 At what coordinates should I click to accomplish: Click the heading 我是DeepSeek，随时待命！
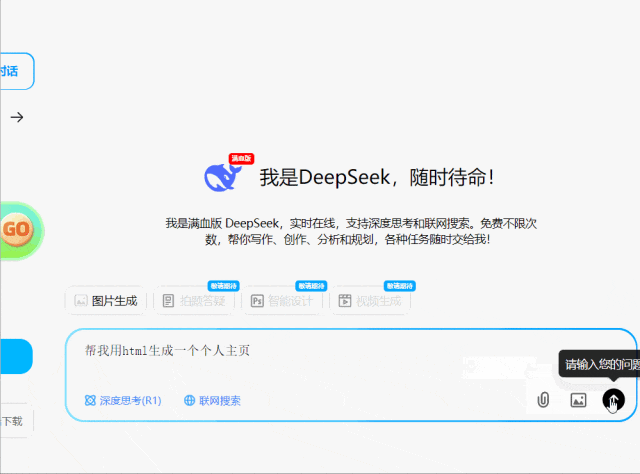pyautogui.click(x=377, y=178)
